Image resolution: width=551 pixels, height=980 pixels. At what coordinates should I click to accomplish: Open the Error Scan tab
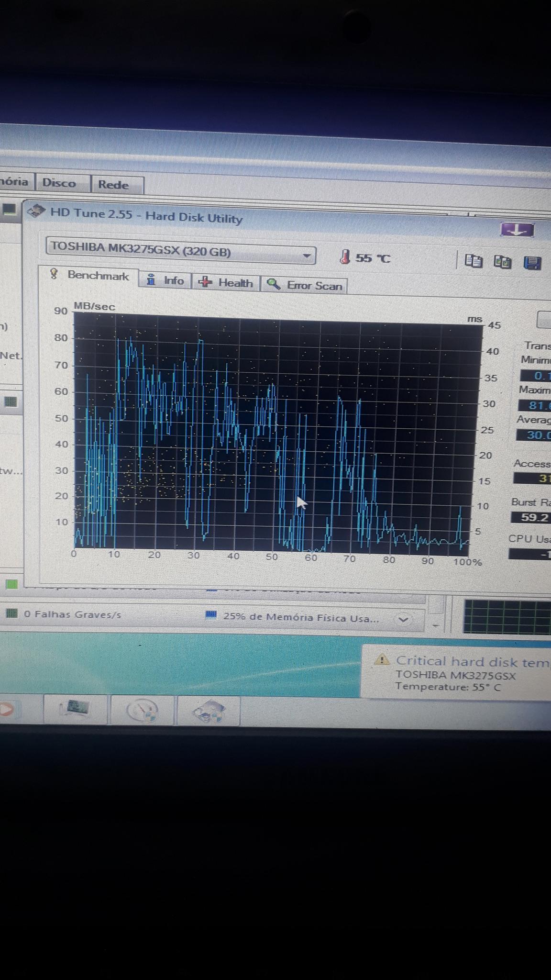tap(305, 285)
